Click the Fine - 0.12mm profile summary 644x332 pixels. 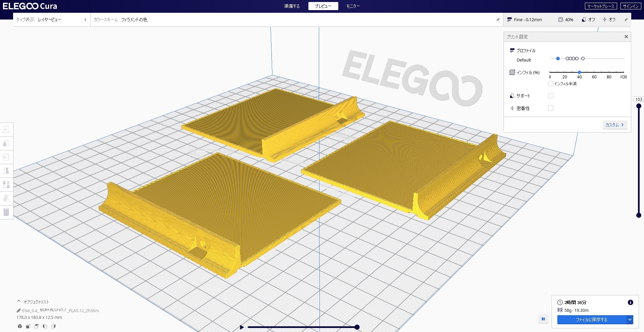click(525, 20)
